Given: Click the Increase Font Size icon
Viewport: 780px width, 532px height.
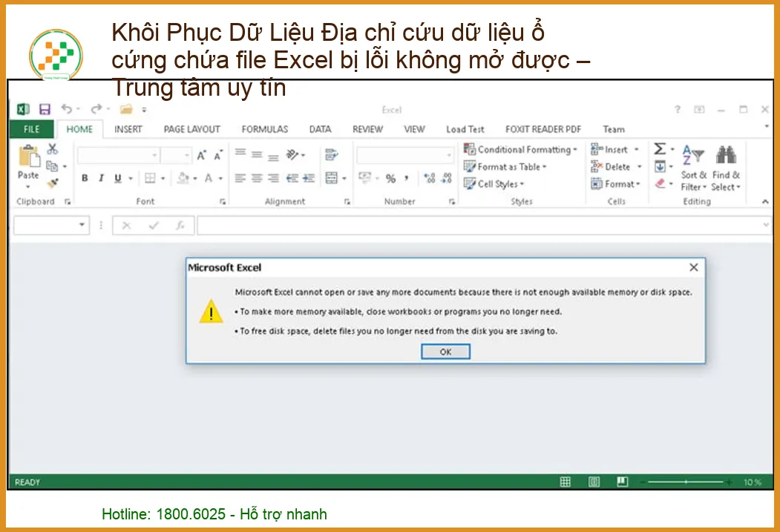Looking at the screenshot, I should [201, 156].
